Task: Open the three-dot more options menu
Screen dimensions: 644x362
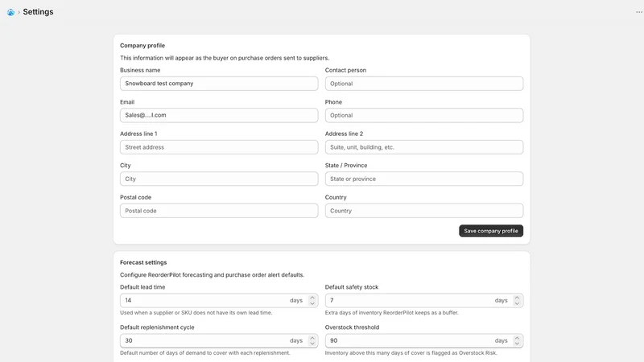Action: [638, 12]
